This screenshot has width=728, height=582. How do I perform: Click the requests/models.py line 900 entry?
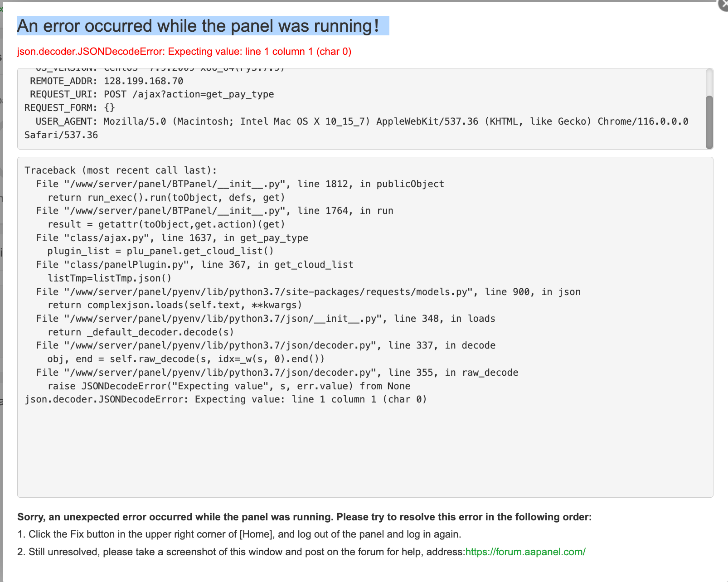tap(308, 292)
